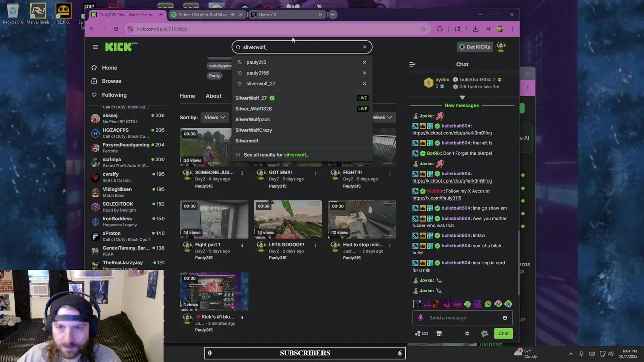Click the search input field
Screen dimensions: 644x362
point(302,47)
